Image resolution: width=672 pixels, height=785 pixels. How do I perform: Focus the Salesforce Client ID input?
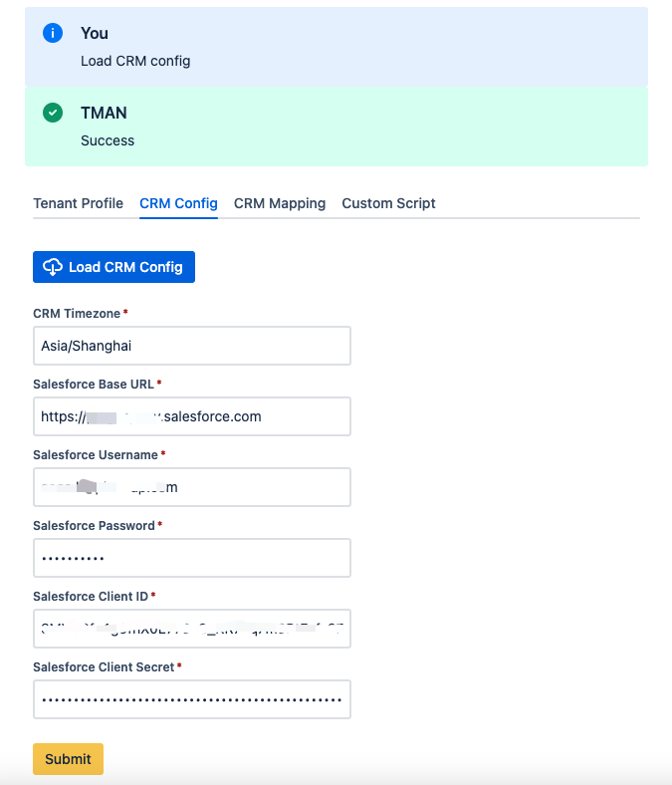[192, 629]
